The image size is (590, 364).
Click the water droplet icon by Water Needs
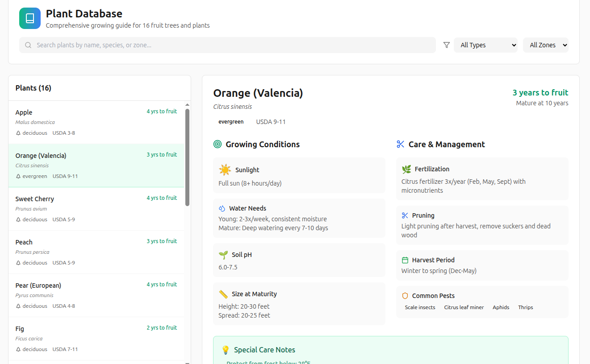pyautogui.click(x=222, y=208)
